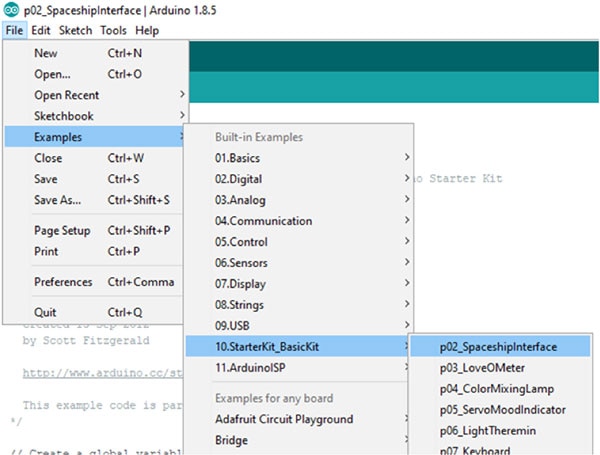Screen dimensions: 600x455
Task: Open the Help menu
Action: 147,31
